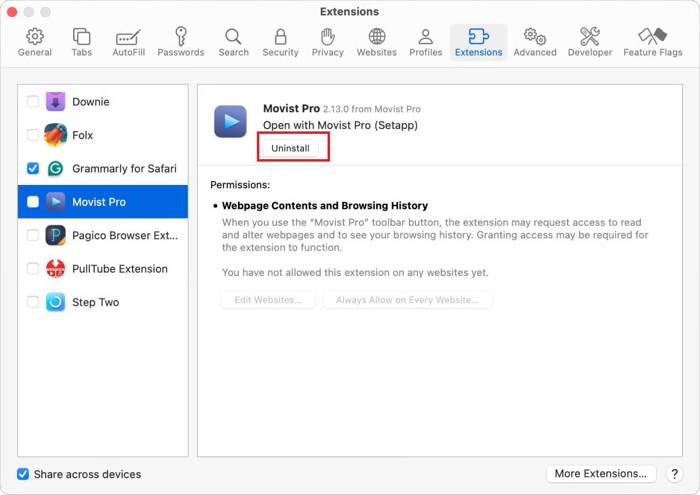Screen dimensions: 700x495
Task: Enable the Folx extension checkbox
Action: pyautogui.click(x=33, y=135)
